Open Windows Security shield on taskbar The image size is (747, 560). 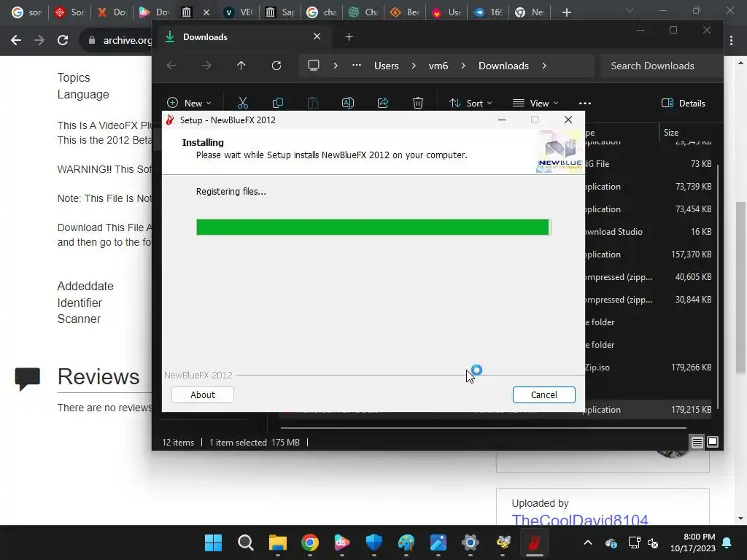(374, 542)
